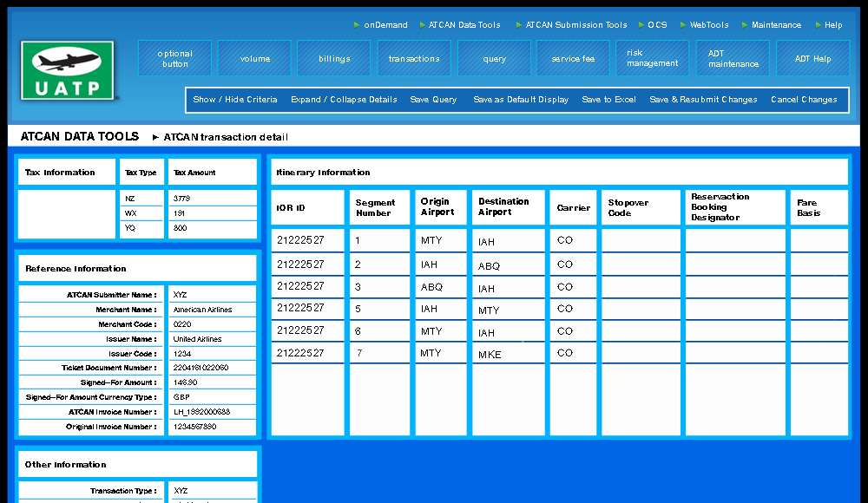Open the transactions navigation button
This screenshot has width=868, height=503.
tap(414, 59)
